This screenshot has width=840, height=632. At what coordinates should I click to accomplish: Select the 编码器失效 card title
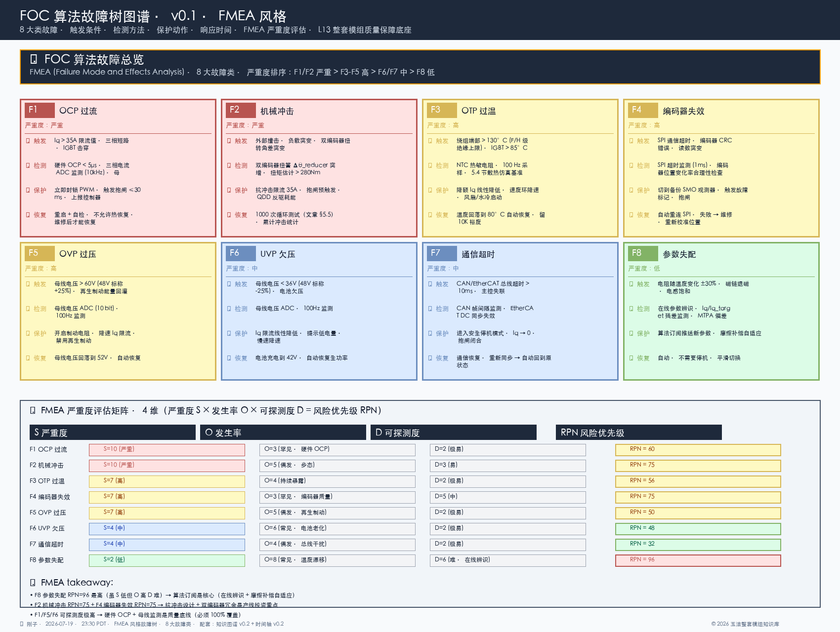point(684,111)
